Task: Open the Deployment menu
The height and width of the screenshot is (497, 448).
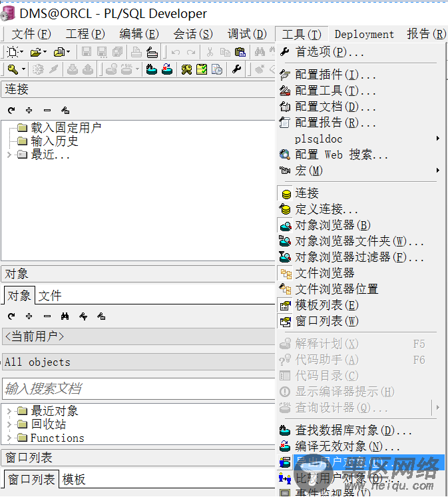Action: pyautogui.click(x=364, y=34)
